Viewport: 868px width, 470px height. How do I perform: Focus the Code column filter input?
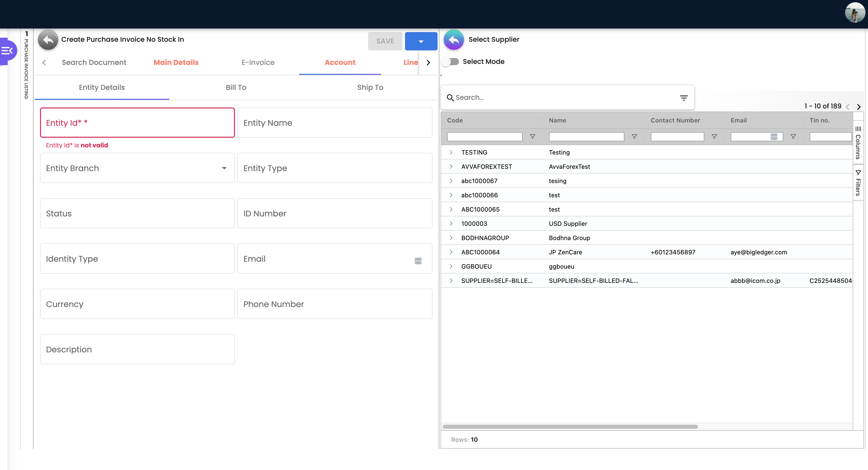(485, 136)
